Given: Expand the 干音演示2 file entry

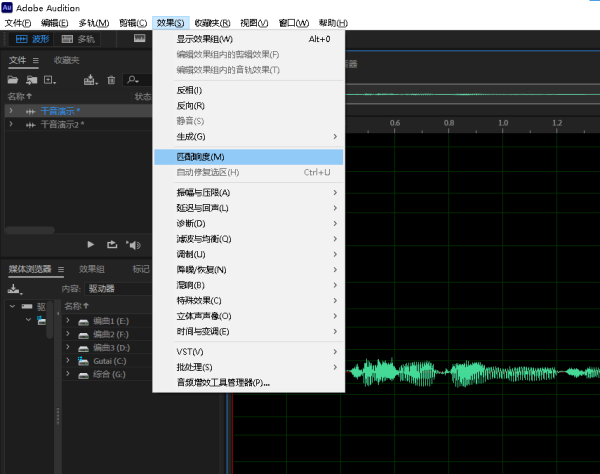Looking at the screenshot, I should click(11, 124).
